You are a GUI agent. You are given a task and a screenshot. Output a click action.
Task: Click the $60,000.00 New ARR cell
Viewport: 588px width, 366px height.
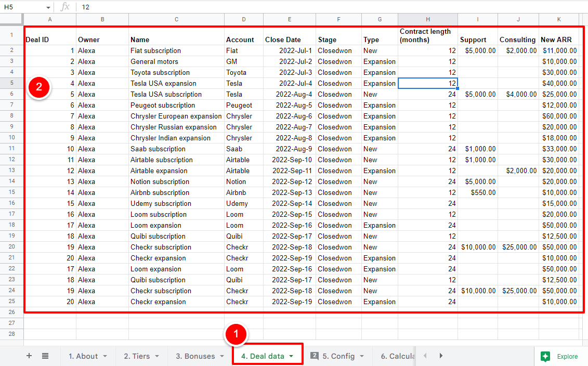pyautogui.click(x=559, y=116)
